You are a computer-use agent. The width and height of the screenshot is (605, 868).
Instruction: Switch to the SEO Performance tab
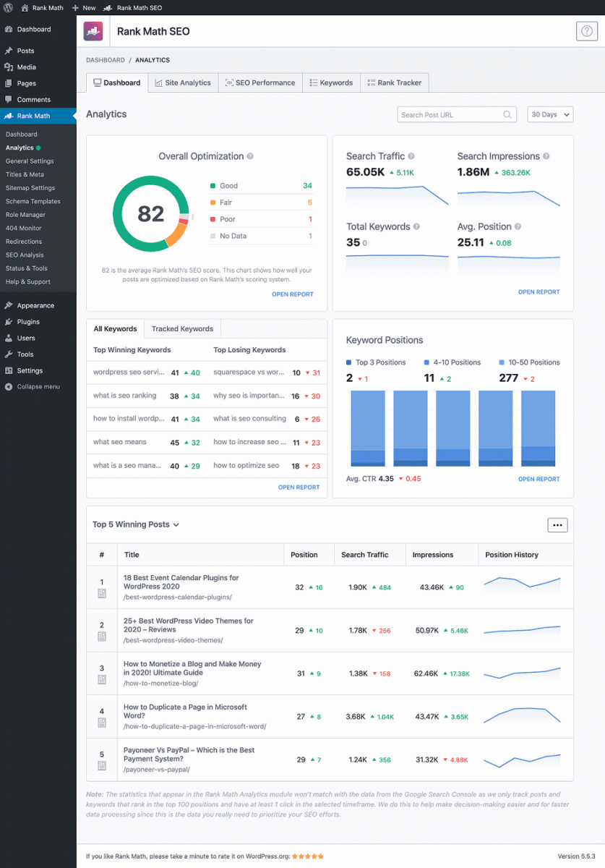pos(259,82)
